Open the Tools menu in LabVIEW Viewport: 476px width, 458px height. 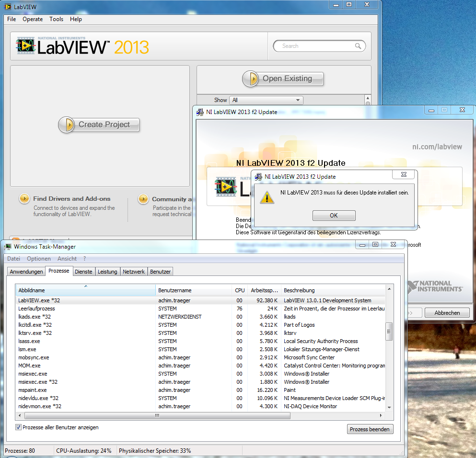pos(56,19)
